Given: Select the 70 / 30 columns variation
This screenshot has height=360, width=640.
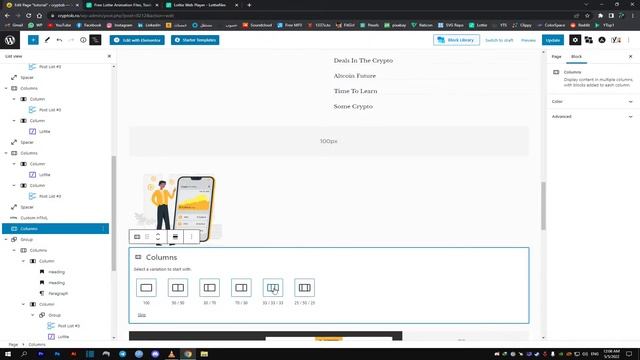Looking at the screenshot, I should click(x=241, y=288).
